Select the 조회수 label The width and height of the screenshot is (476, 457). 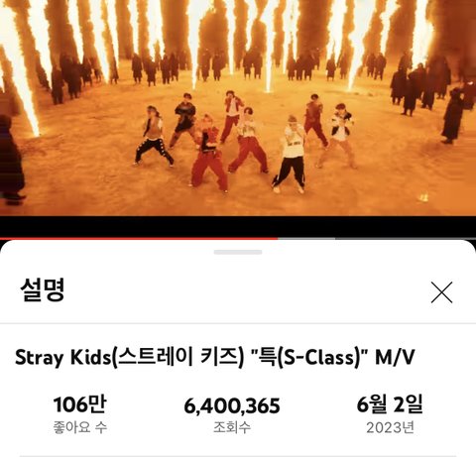click(x=232, y=427)
